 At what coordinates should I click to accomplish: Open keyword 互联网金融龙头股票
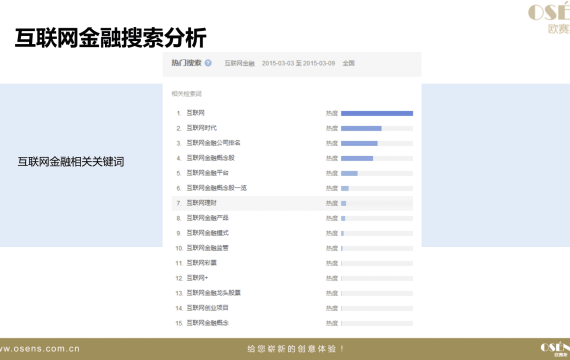click(213, 293)
